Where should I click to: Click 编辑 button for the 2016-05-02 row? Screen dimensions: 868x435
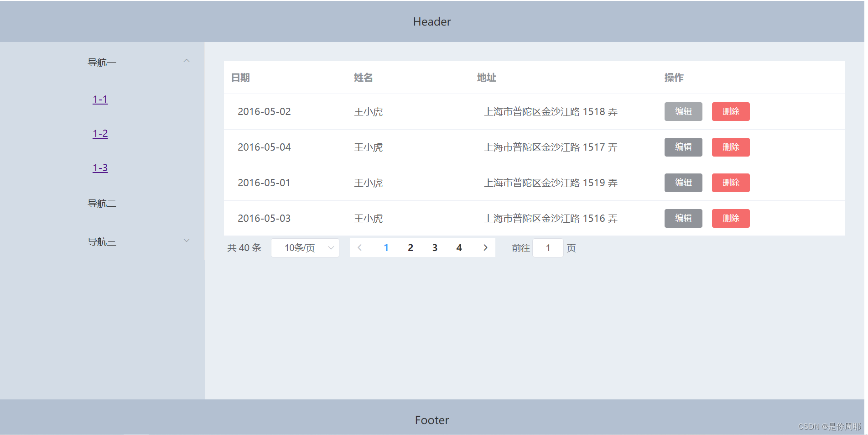pyautogui.click(x=683, y=111)
